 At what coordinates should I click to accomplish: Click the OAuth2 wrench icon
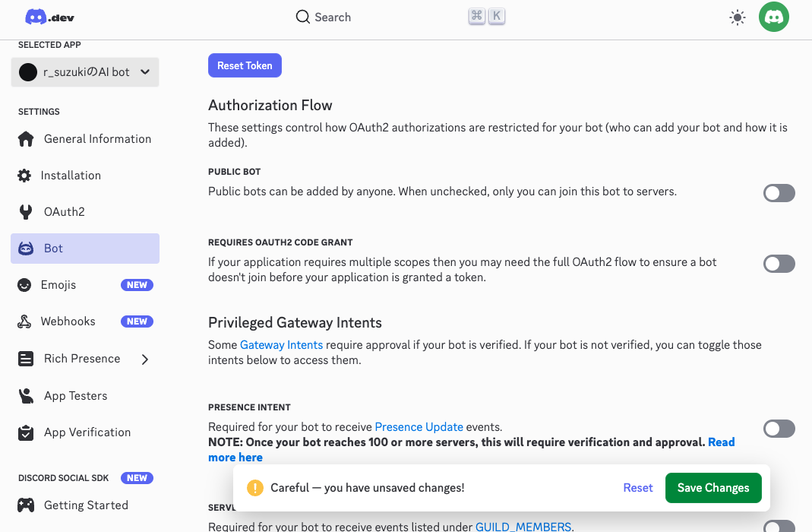(26, 212)
